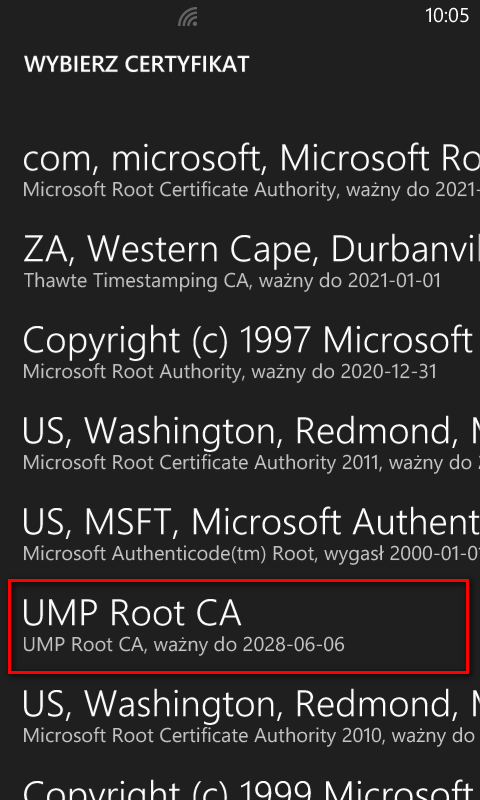
Task: Pick the 'UMP Root CA, ważny do 2028-06-06' subtitle
Action: click(184, 644)
